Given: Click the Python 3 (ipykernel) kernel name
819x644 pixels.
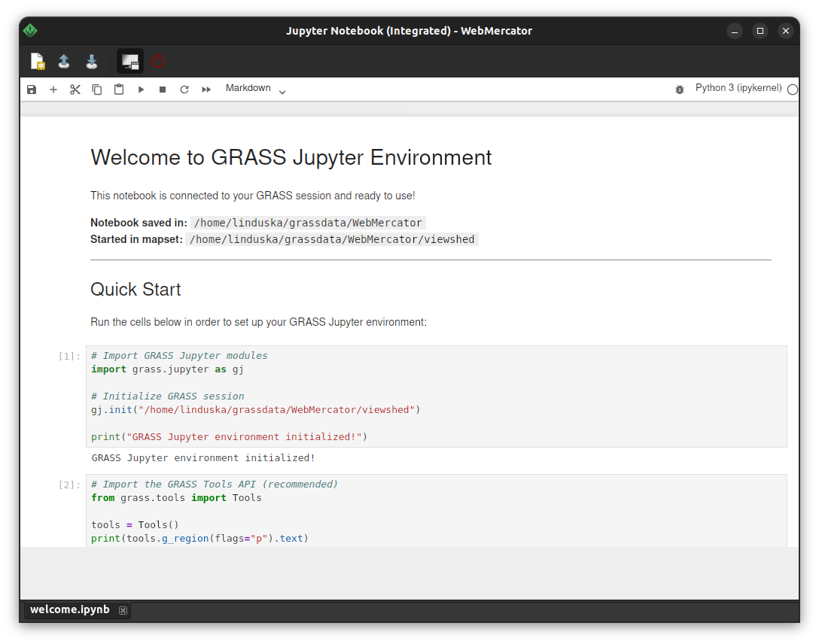Looking at the screenshot, I should coord(738,88).
